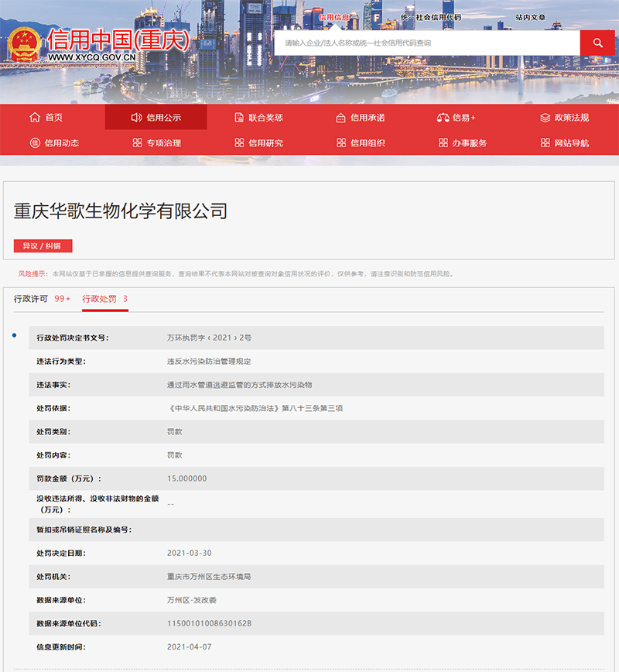Click the 风险提示 warning label
Screen dimensions: 619x672
[x=33, y=274]
